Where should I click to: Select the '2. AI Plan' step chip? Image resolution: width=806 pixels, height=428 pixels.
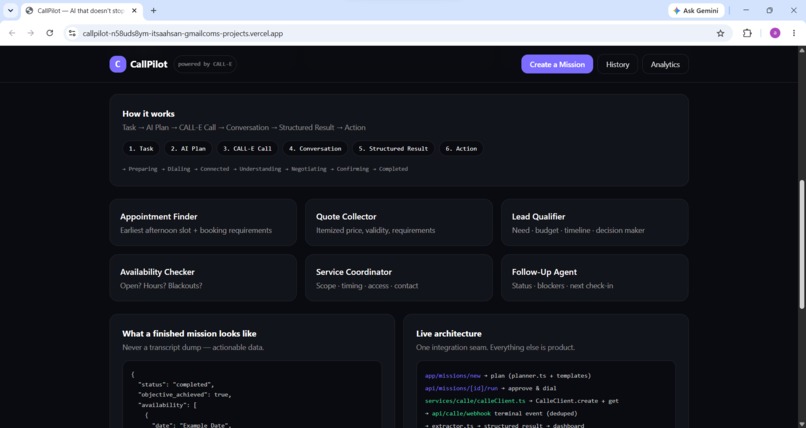(x=188, y=148)
